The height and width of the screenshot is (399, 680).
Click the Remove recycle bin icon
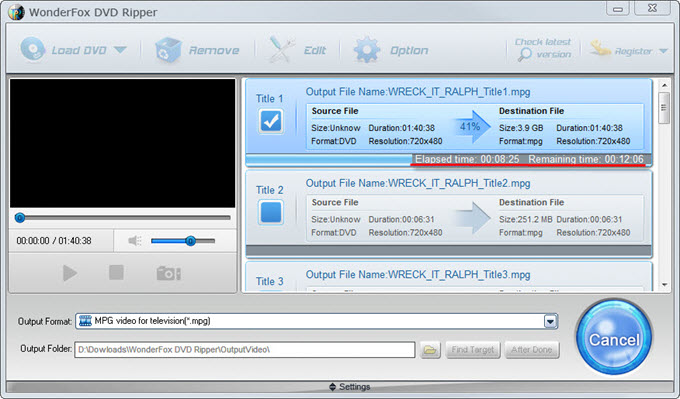(x=168, y=50)
